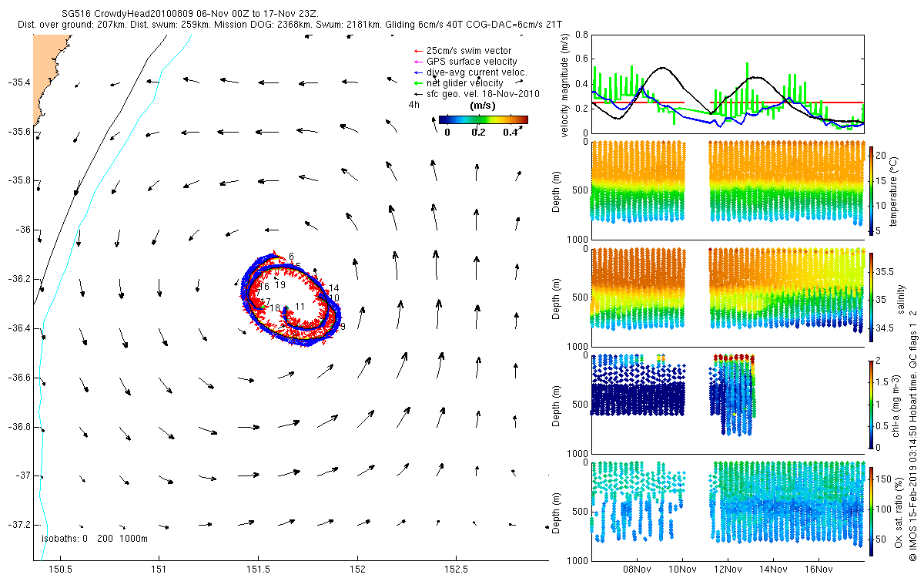Select the net glider velocity legend entry
This screenshot has height=578, width=924.
(459, 82)
